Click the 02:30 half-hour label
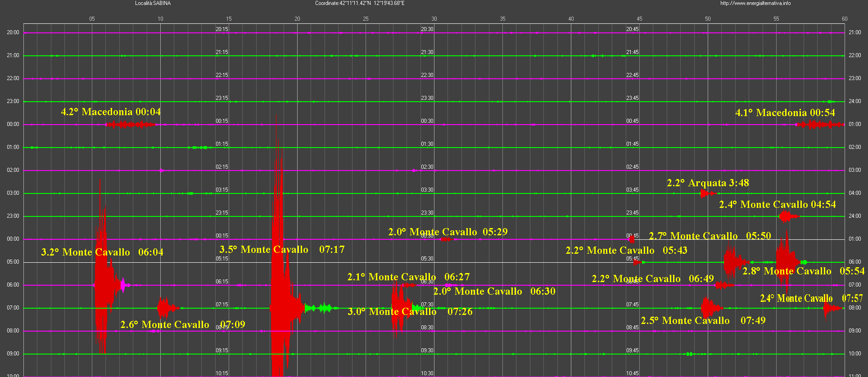Image resolution: width=868 pixels, height=377 pixels. click(427, 167)
